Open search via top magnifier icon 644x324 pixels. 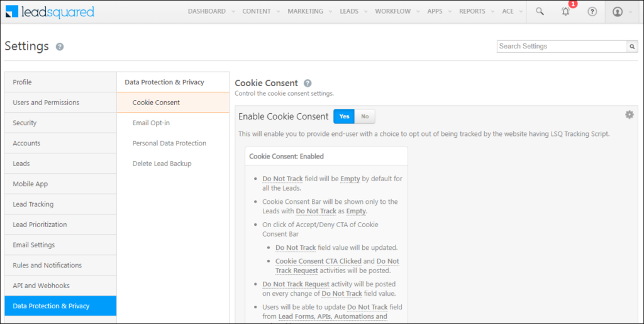540,11
